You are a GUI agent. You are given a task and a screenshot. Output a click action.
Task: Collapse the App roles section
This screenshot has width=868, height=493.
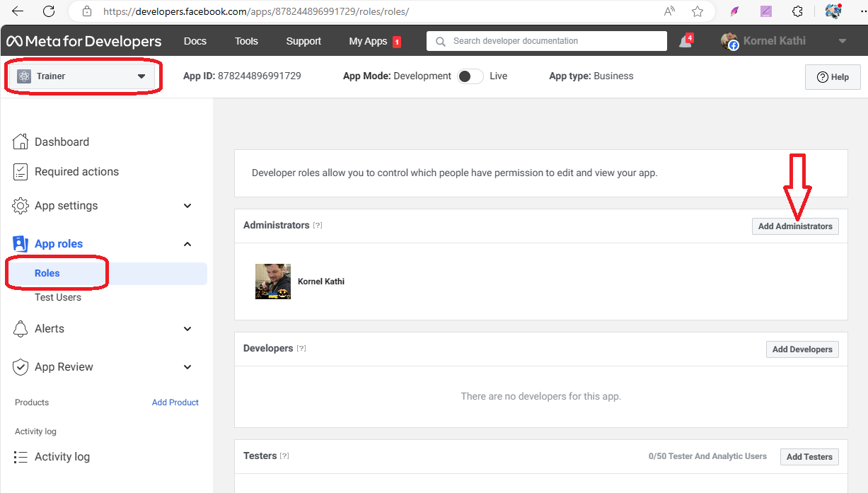click(x=187, y=244)
